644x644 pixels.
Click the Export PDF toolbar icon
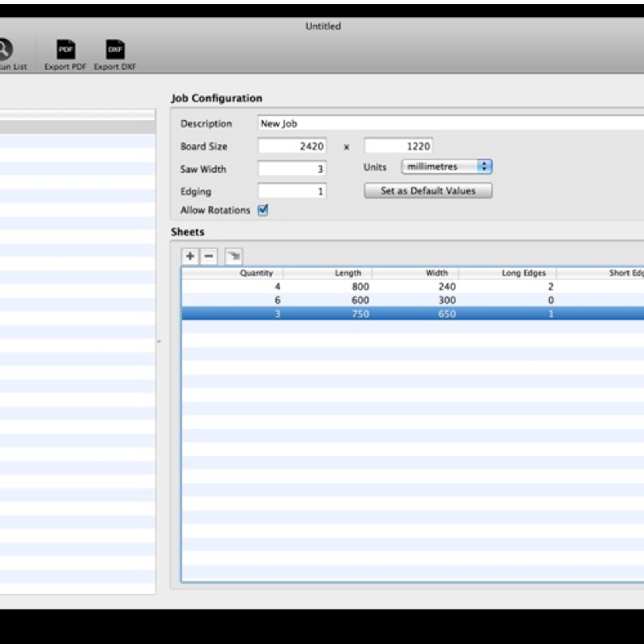(x=66, y=50)
